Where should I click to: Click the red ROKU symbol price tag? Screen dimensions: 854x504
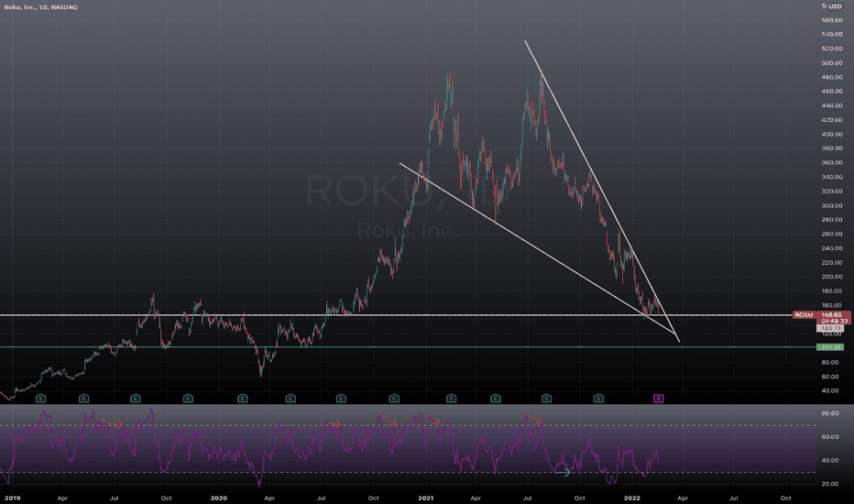coord(804,315)
